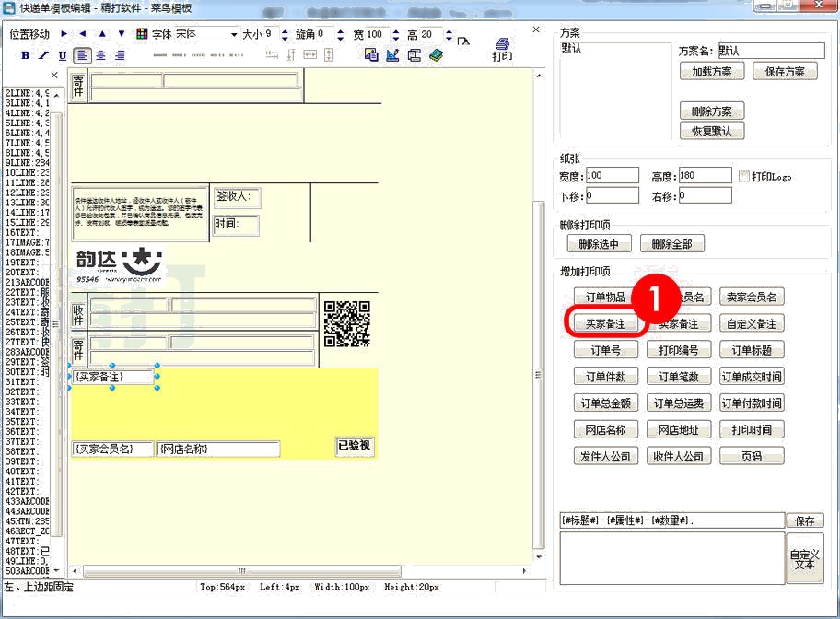Move selected item up with arrow
The height and width of the screenshot is (619, 840).
pos(101,34)
